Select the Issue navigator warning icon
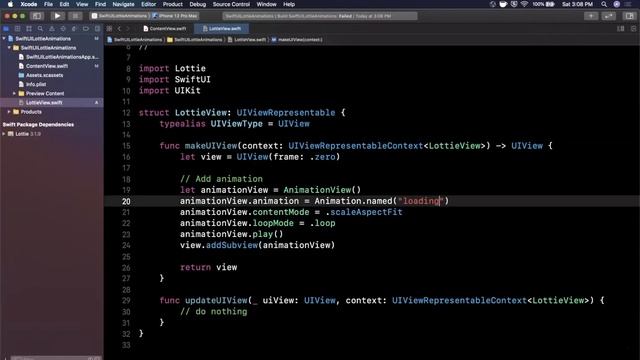Image resolution: width=640 pixels, height=360 pixels. [x=52, y=29]
